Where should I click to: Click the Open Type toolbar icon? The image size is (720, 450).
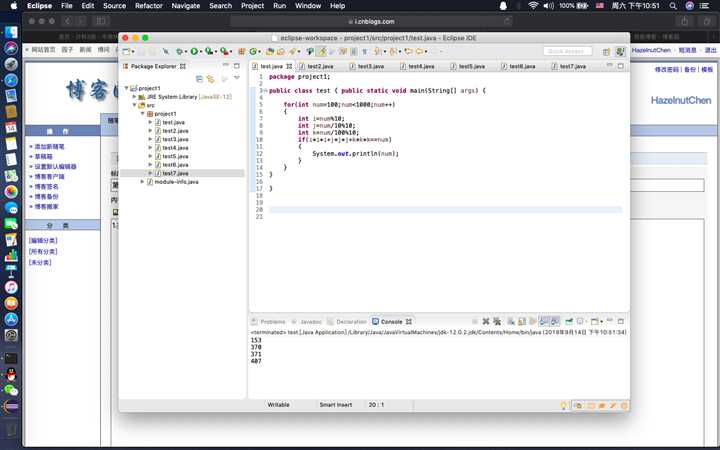270,51
